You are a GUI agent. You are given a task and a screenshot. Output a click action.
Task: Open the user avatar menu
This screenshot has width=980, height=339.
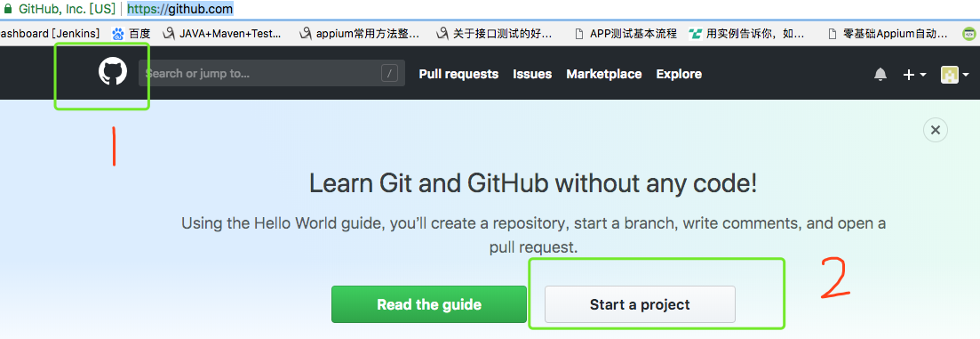click(x=954, y=75)
